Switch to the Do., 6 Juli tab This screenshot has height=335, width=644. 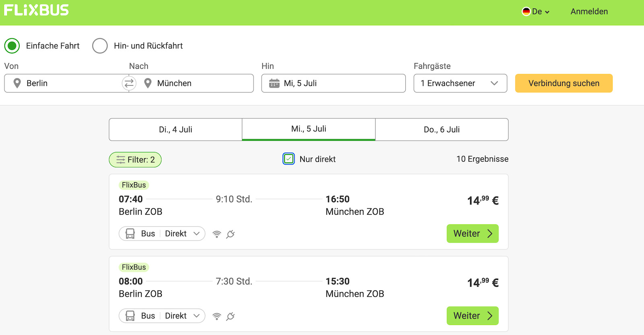tap(442, 129)
